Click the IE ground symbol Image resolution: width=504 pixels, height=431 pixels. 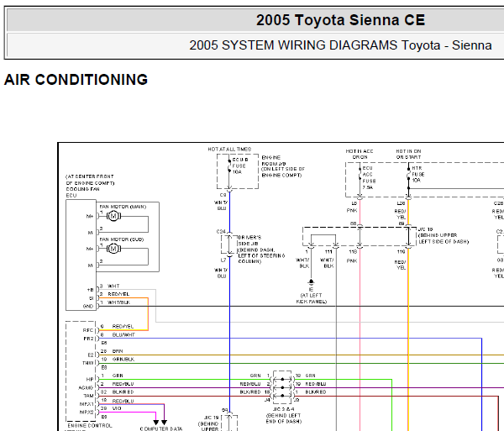(311, 282)
